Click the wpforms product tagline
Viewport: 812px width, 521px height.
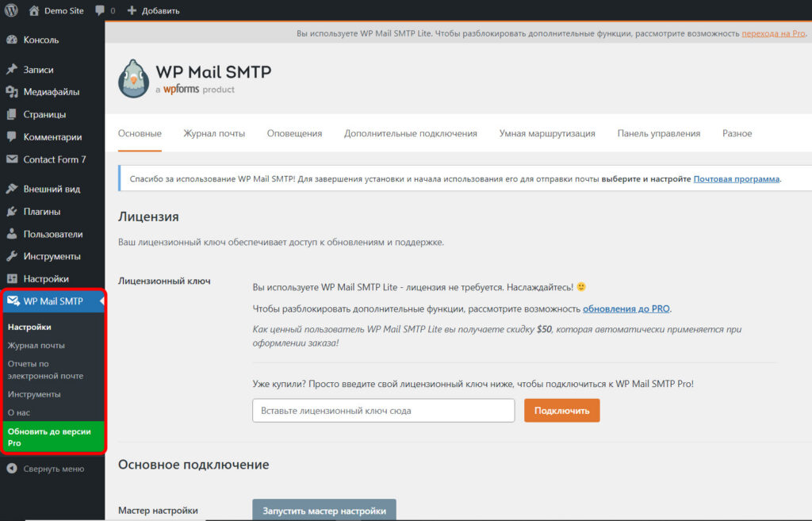click(195, 90)
